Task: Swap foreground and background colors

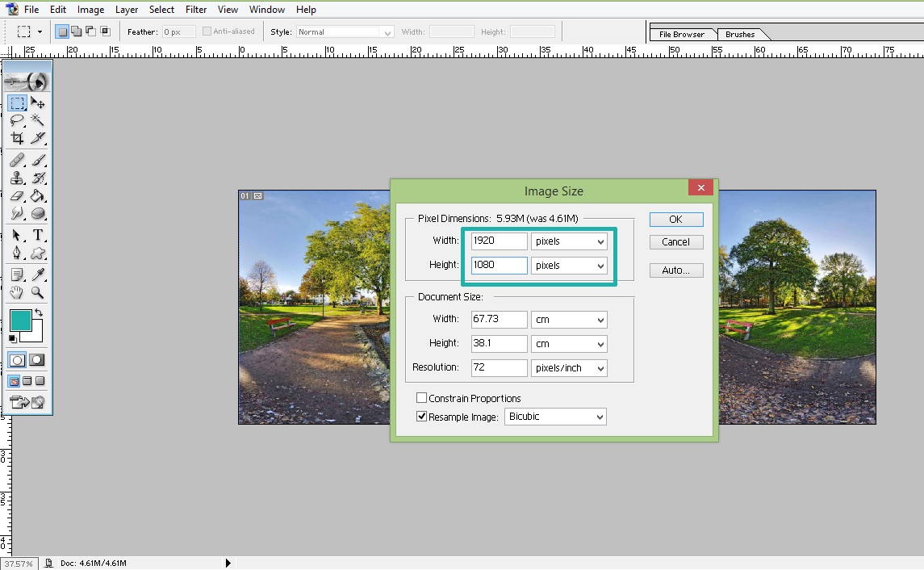Action: coord(39,312)
